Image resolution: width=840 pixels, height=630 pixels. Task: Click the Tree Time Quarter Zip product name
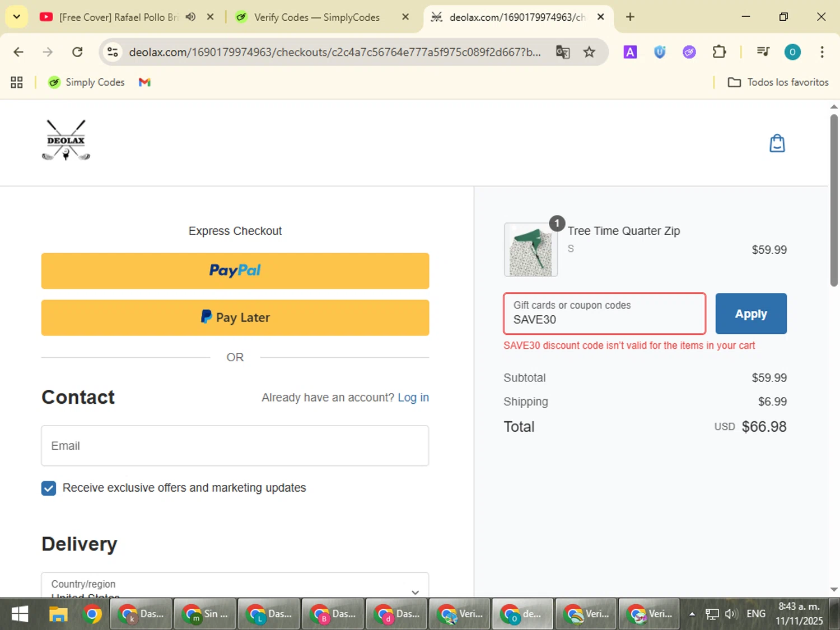623,231
